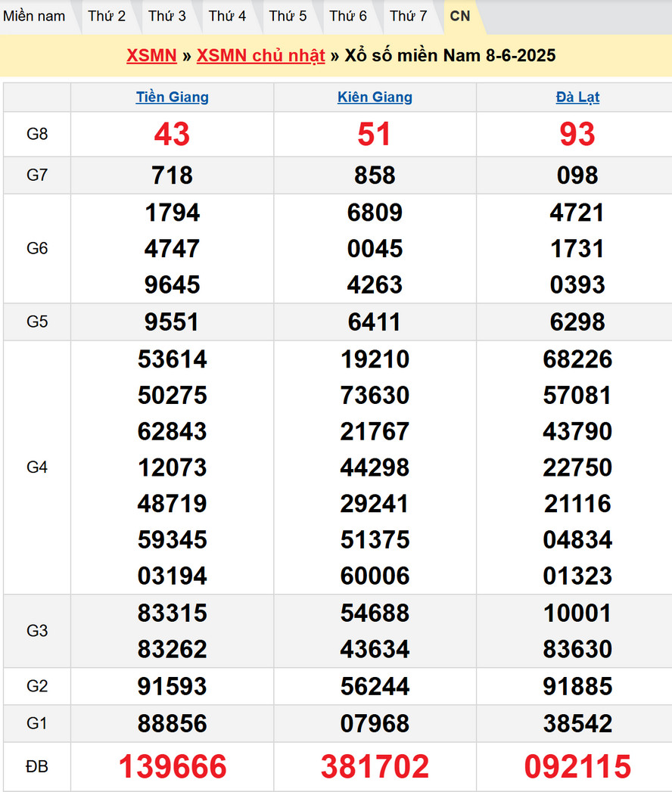Click Kiên Giang special prize 381702
The height and width of the screenshot is (792, 672).
coord(375,766)
